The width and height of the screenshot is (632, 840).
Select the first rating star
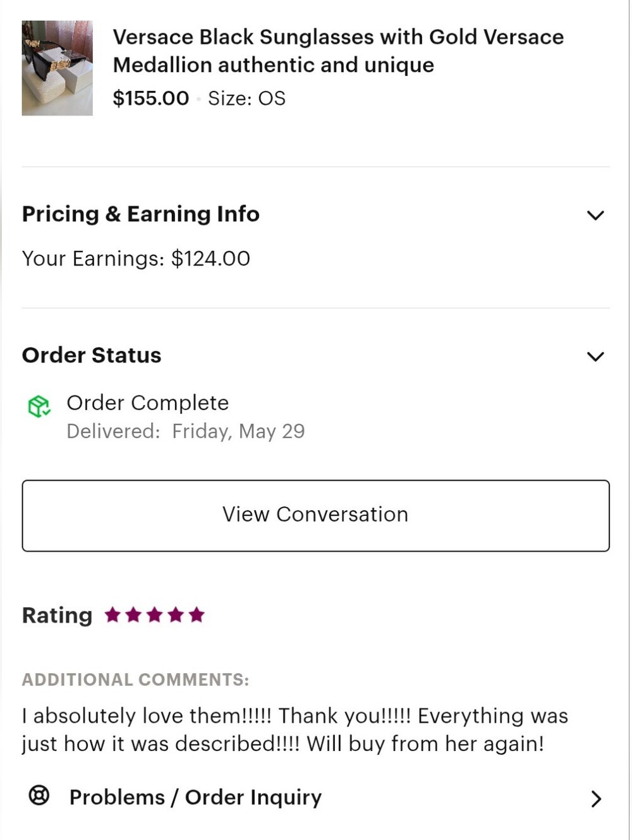coord(112,614)
